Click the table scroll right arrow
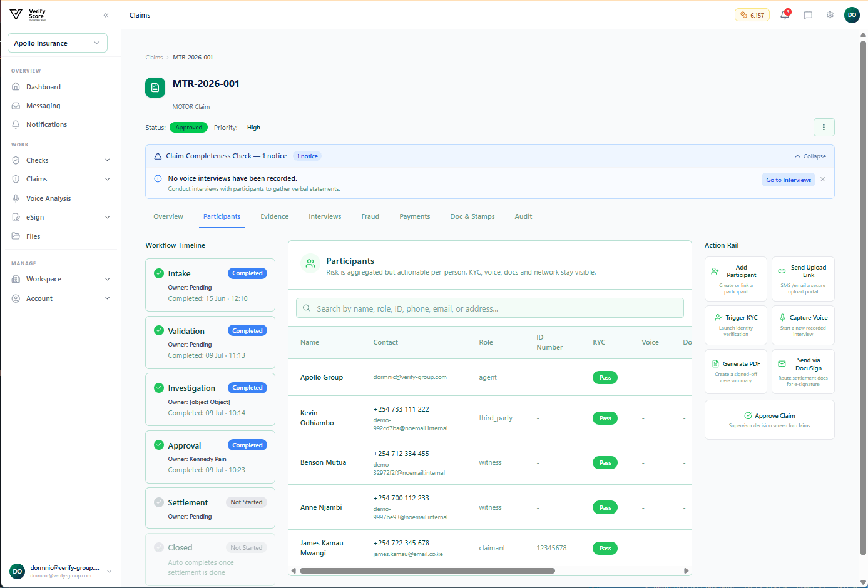This screenshot has width=868, height=588. tap(687, 570)
